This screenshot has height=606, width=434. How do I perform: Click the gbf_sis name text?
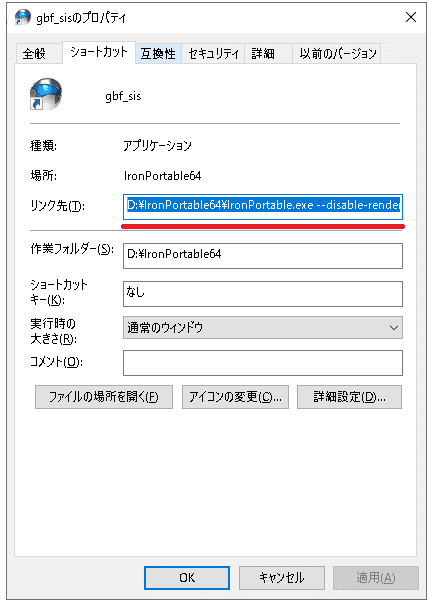[x=123, y=96]
